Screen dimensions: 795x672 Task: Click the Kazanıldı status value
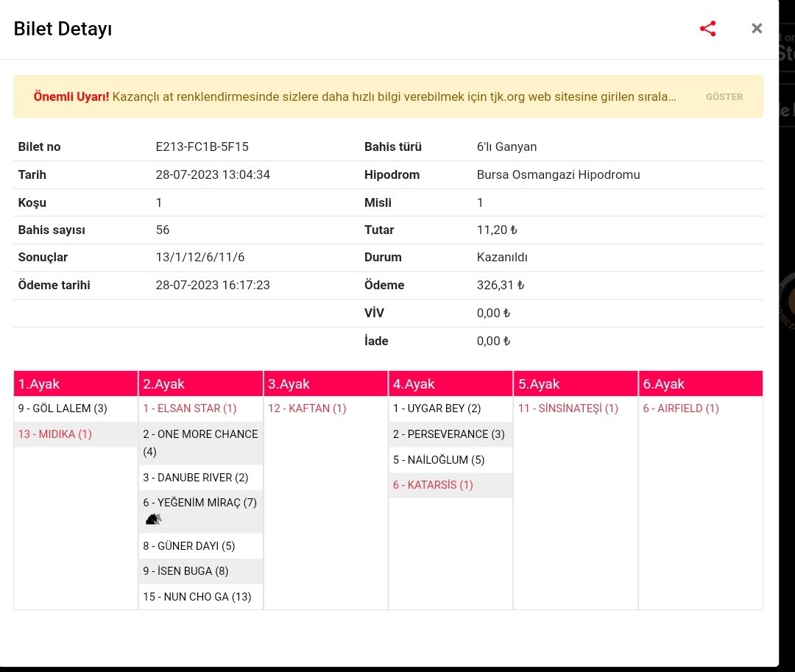tap(502, 258)
